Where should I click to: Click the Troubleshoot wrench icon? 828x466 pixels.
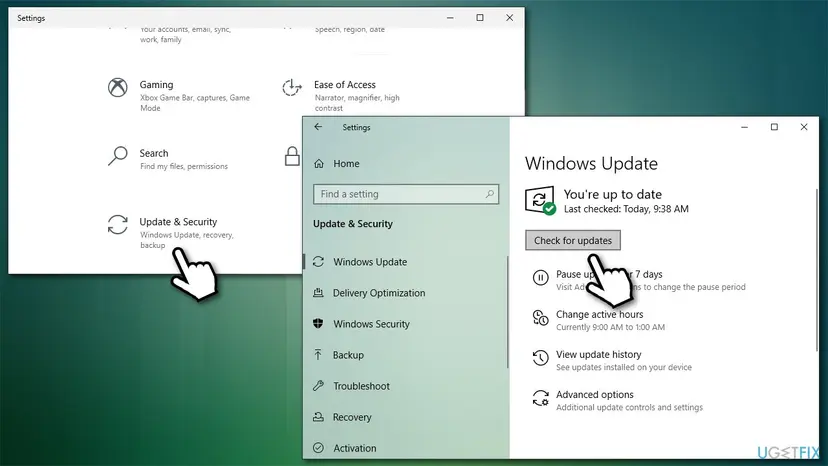(318, 386)
